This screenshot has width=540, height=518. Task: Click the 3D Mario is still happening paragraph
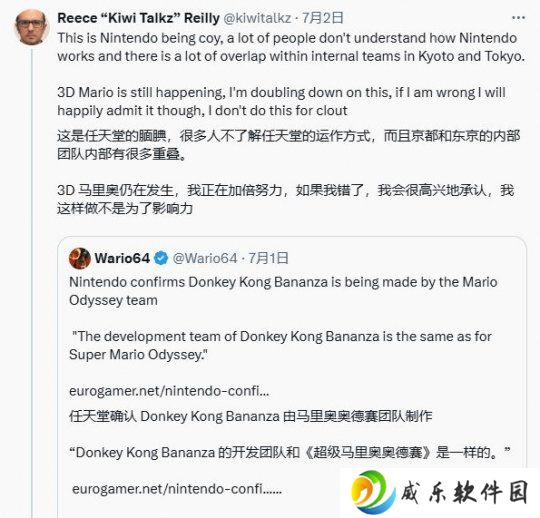pyautogui.click(x=281, y=102)
